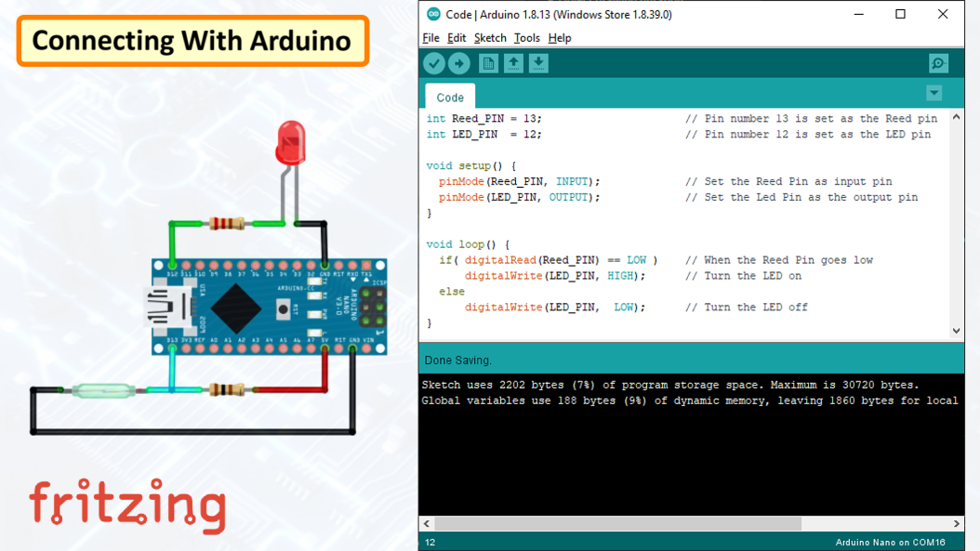Click the Verify sketch checkmark button
The width and height of the screenshot is (980, 551).
pos(434,63)
